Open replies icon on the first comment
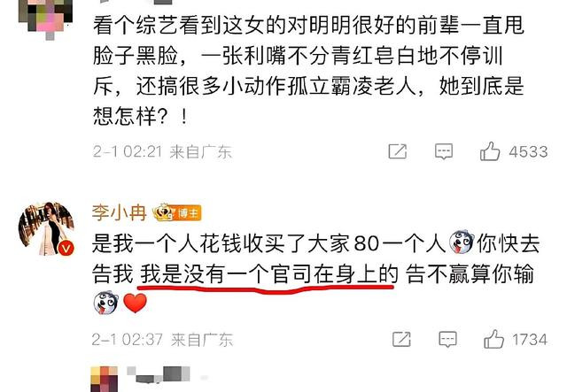The image size is (567, 392). [x=444, y=151]
